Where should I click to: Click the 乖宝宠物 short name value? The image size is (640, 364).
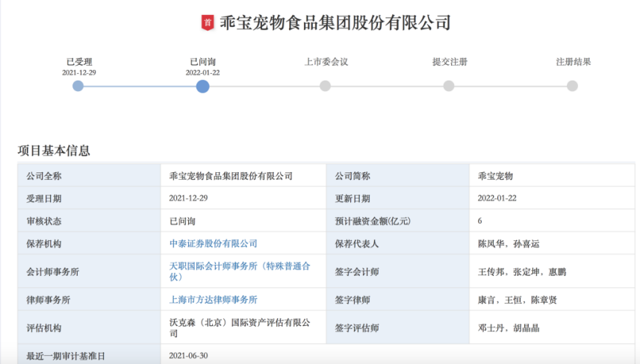[495, 176]
